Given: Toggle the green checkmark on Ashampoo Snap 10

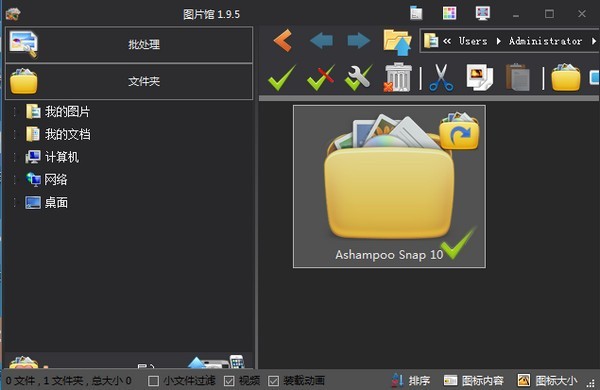Looking at the screenshot, I should coord(458,244).
